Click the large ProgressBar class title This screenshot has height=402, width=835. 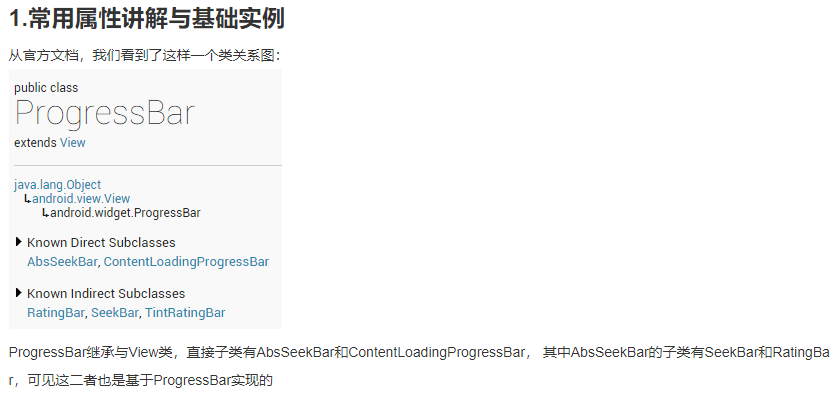click(x=105, y=114)
